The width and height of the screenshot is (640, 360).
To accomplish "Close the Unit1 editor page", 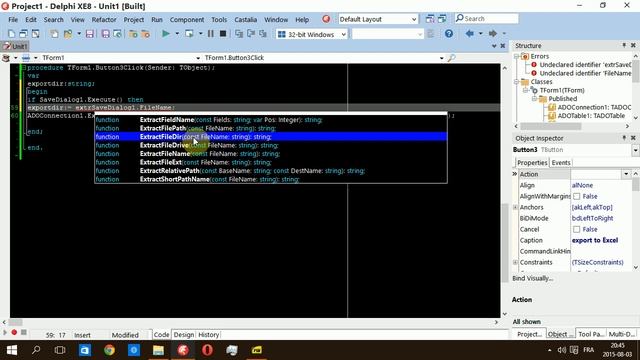I will (x=502, y=46).
